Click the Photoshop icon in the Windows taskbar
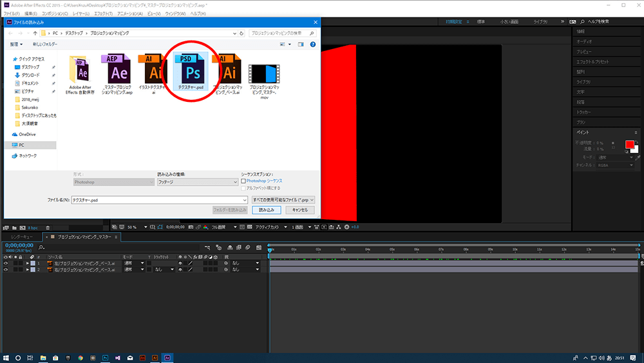Screen dimensions: 644x363 point(105,357)
